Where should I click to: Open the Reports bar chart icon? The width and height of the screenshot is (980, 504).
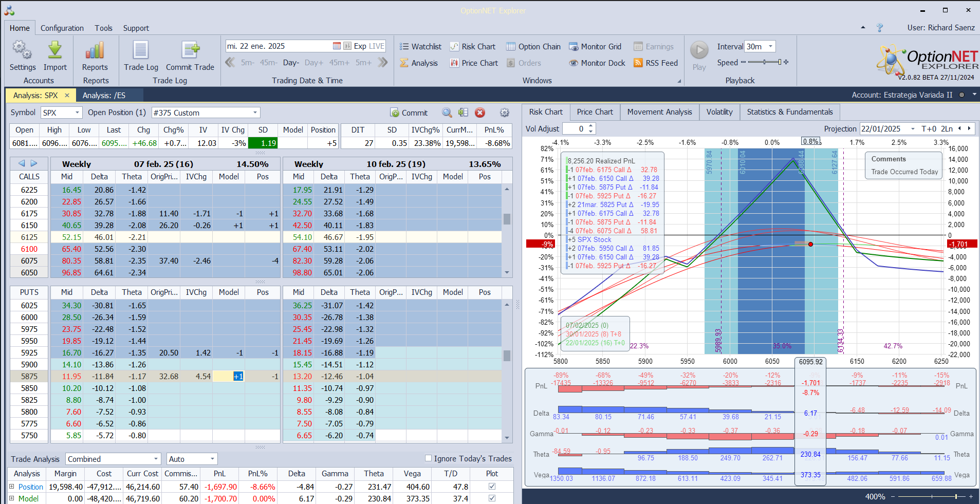95,50
